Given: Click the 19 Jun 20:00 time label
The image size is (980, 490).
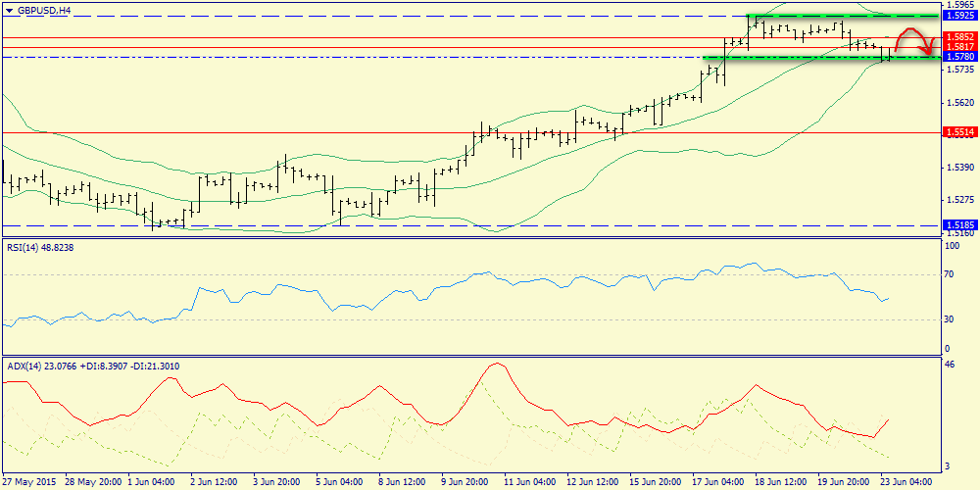Looking at the screenshot, I should click(x=843, y=482).
